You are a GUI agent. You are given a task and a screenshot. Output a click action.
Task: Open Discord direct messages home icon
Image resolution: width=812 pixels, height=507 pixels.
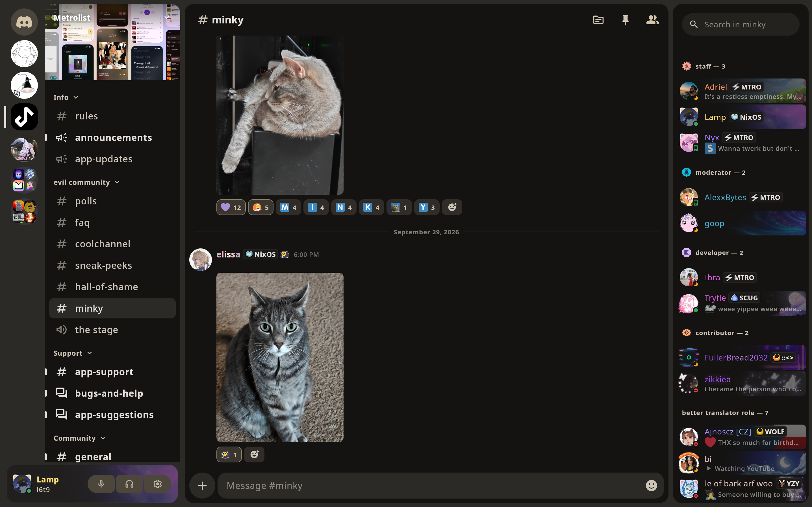[24, 22]
